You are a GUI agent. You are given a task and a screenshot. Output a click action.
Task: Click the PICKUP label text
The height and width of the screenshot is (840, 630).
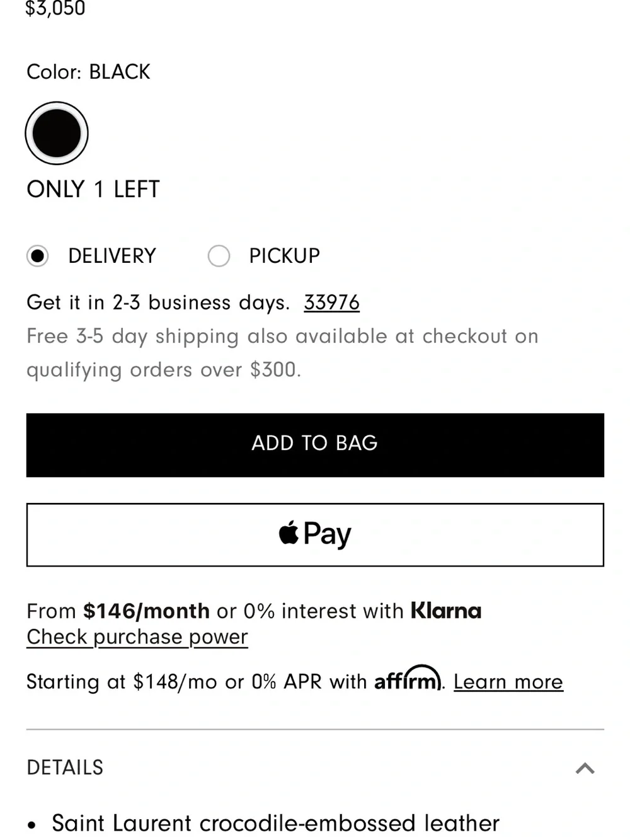coord(285,256)
